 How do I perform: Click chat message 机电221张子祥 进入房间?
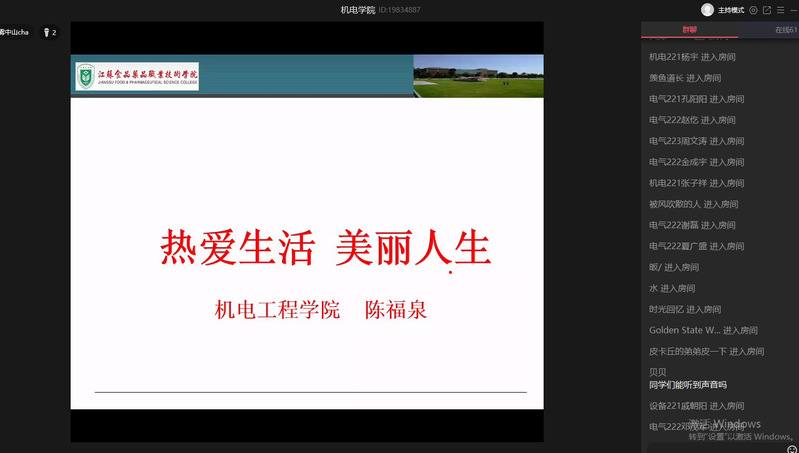click(x=697, y=183)
